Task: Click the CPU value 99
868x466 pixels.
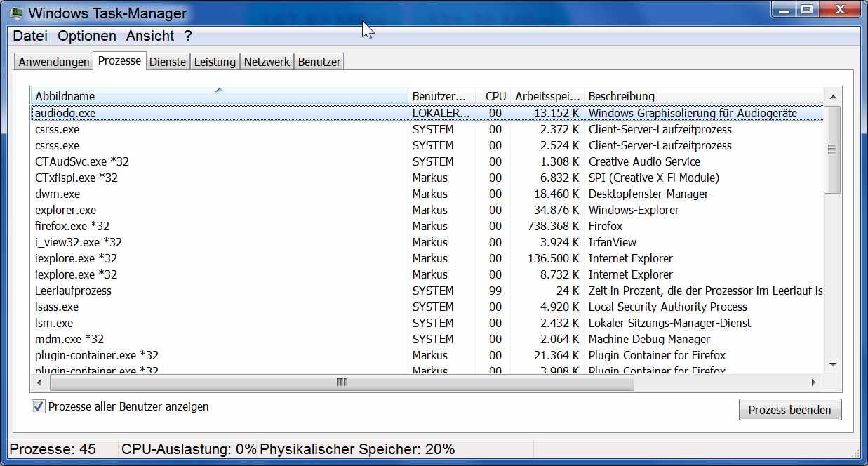Action: pos(495,291)
